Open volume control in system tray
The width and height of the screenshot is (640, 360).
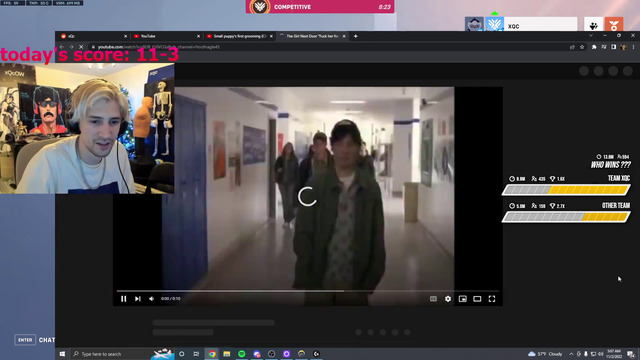600,354
